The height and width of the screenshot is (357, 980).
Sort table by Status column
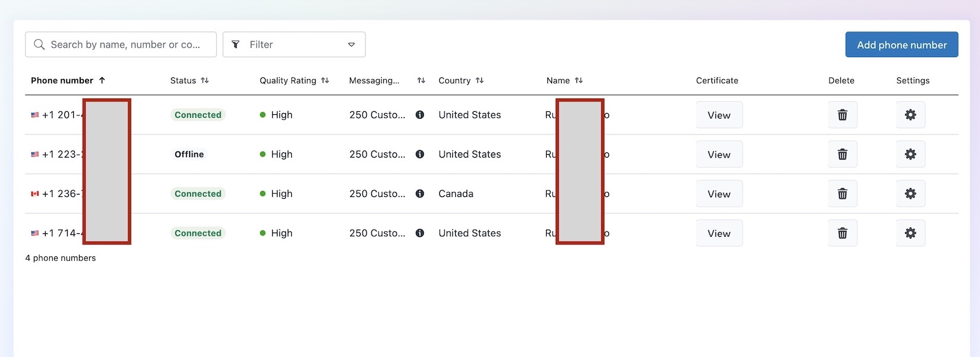click(x=204, y=80)
